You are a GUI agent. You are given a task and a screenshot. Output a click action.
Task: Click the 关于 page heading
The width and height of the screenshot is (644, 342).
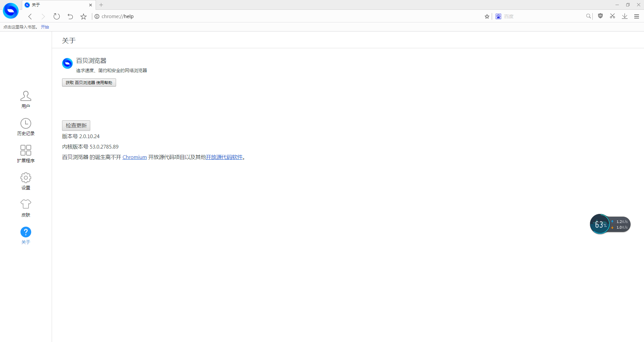tap(69, 41)
